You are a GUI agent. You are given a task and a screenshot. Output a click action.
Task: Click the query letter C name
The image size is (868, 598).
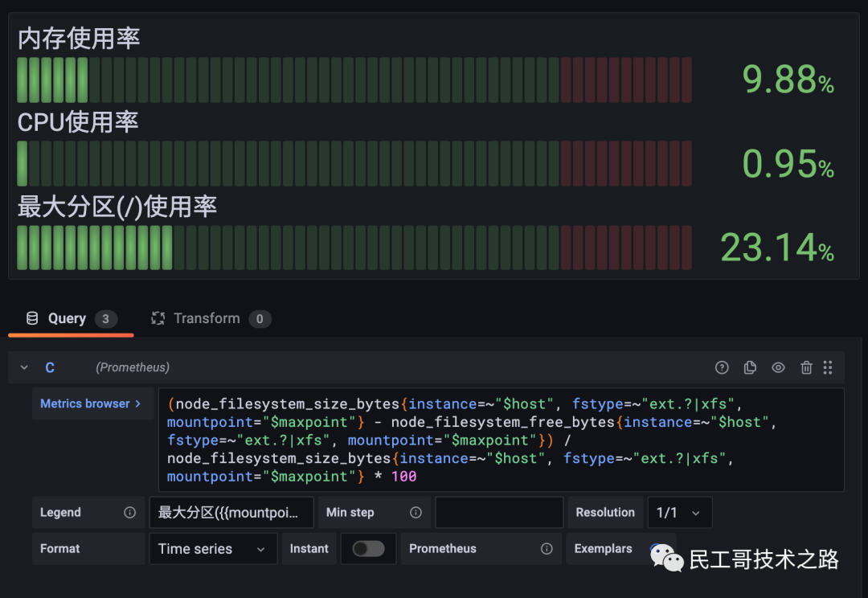(50, 367)
